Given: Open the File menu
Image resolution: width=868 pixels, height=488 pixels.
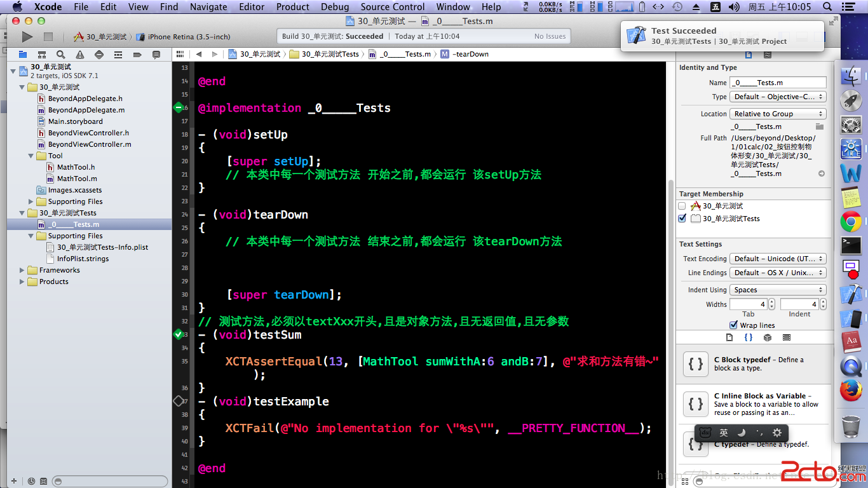Looking at the screenshot, I should click(81, 6).
